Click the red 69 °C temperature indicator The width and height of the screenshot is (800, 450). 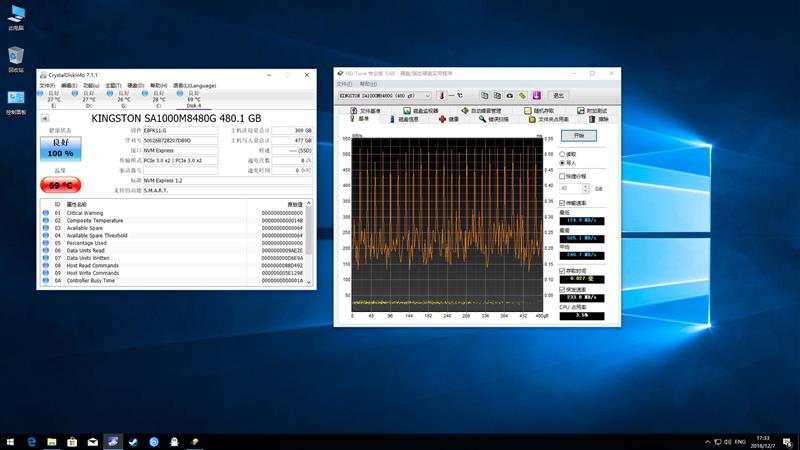pos(61,185)
